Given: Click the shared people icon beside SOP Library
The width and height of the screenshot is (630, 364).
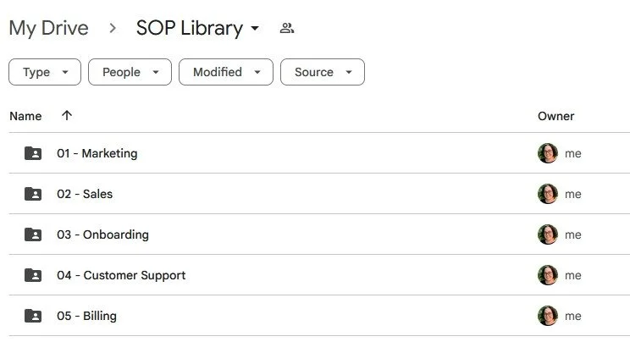Looking at the screenshot, I should pyautogui.click(x=287, y=28).
